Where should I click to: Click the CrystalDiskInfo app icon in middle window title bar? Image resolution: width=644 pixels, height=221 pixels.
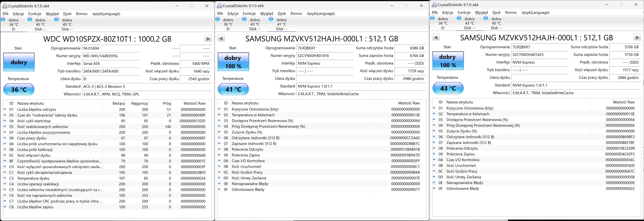(x=219, y=6)
